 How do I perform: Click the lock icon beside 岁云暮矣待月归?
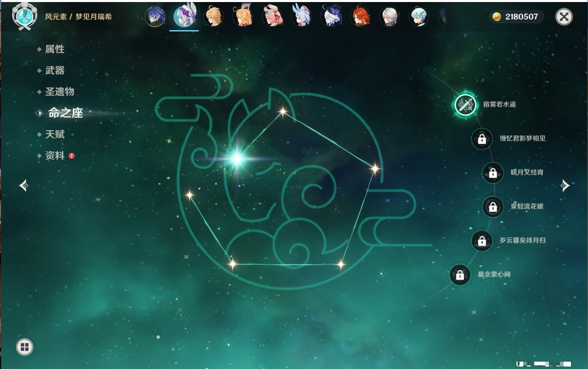pos(482,241)
